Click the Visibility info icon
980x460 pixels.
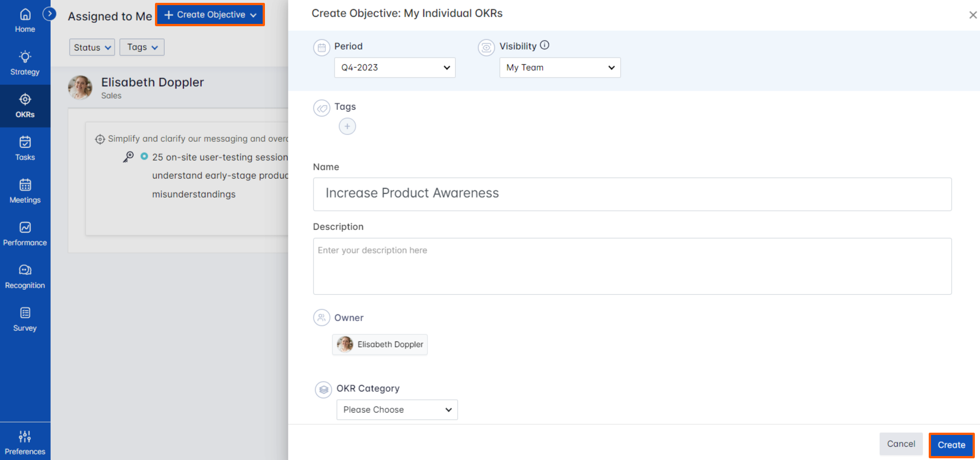545,46
